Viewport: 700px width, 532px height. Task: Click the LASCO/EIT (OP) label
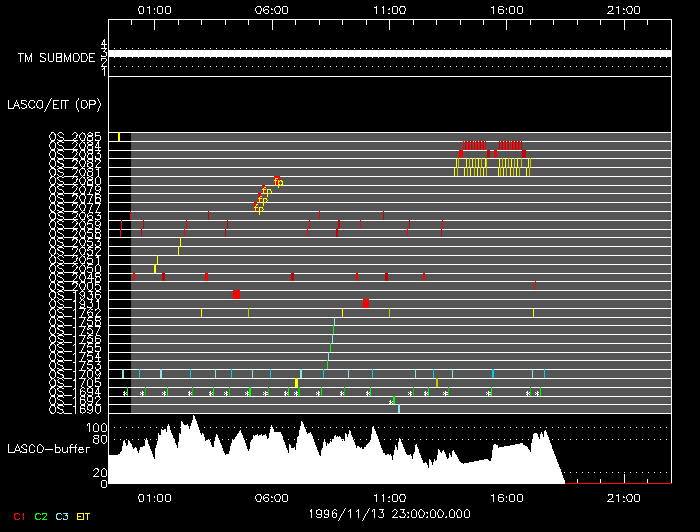pyautogui.click(x=54, y=105)
